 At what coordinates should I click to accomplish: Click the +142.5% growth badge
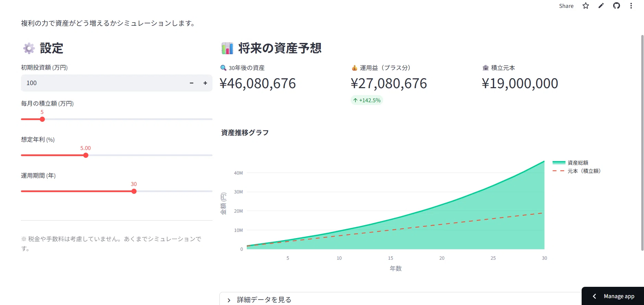(367, 100)
